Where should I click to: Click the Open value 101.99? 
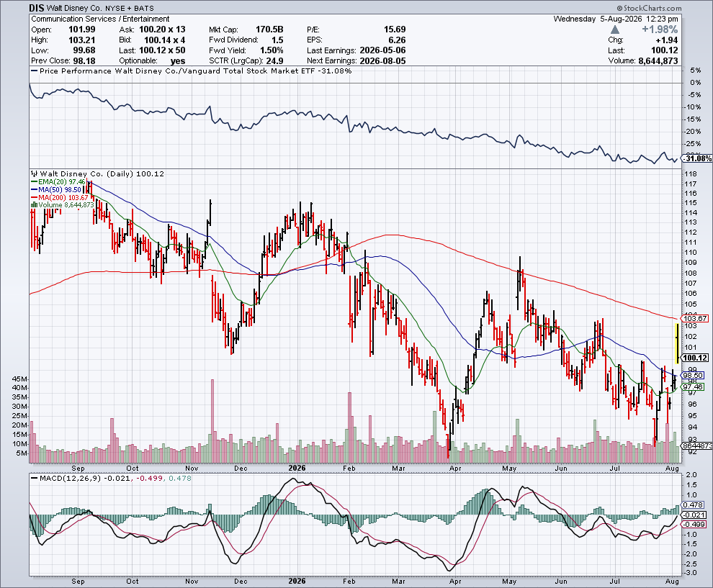tap(82, 30)
